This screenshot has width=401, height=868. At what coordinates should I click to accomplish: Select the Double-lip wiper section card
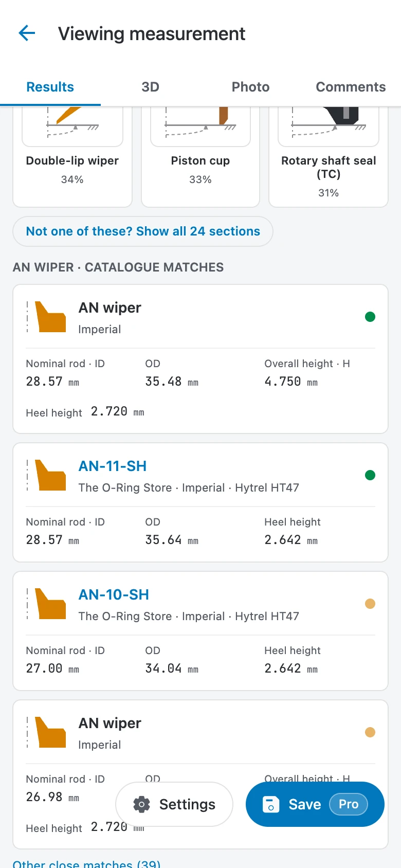[x=72, y=157]
